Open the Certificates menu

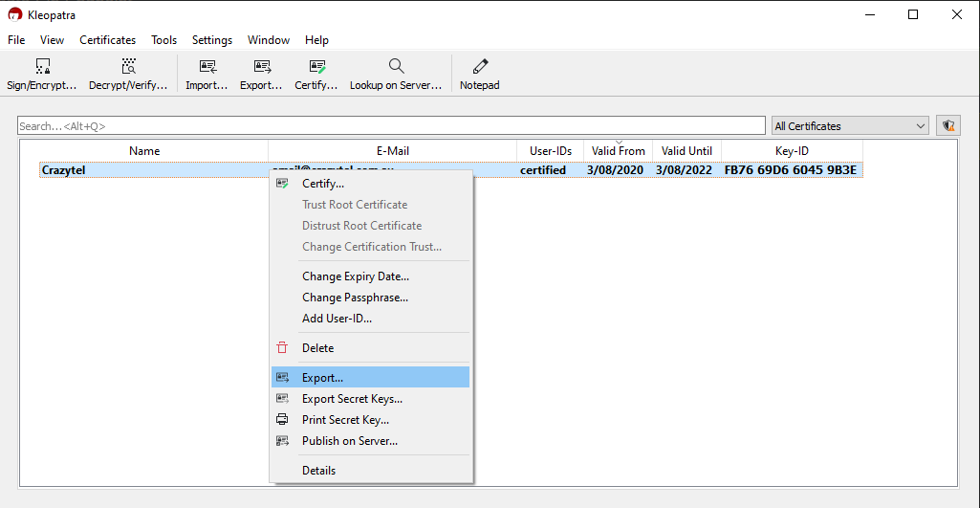[x=107, y=40]
